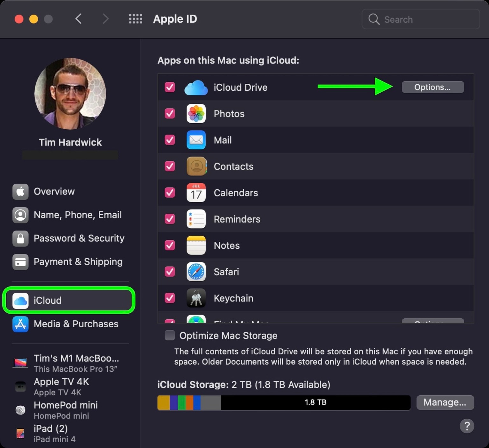The height and width of the screenshot is (448, 489).
Task: Click the 1.8 TB available storage bar
Action: click(315, 402)
